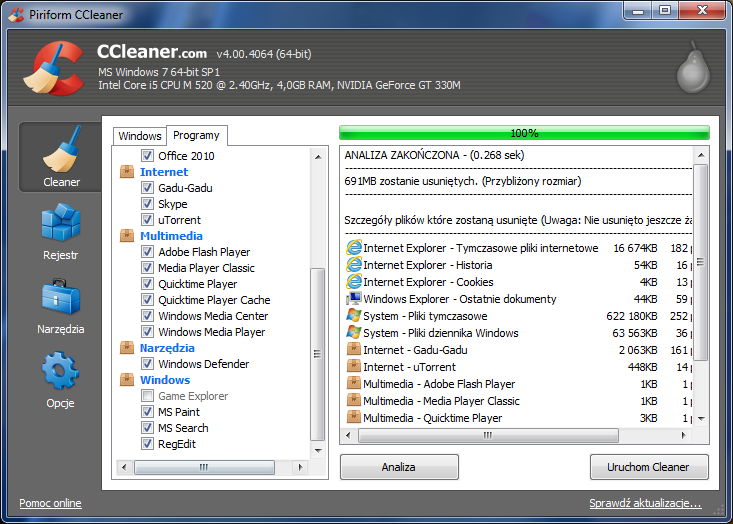Click box icon on Quicktime Player result
Viewport: 733px width, 524px height.
pos(354,418)
